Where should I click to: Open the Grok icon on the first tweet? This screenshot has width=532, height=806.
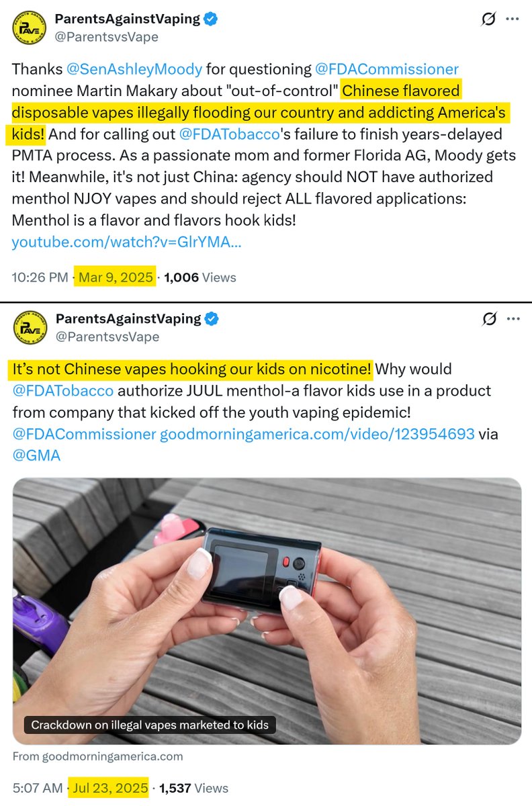[x=489, y=20]
